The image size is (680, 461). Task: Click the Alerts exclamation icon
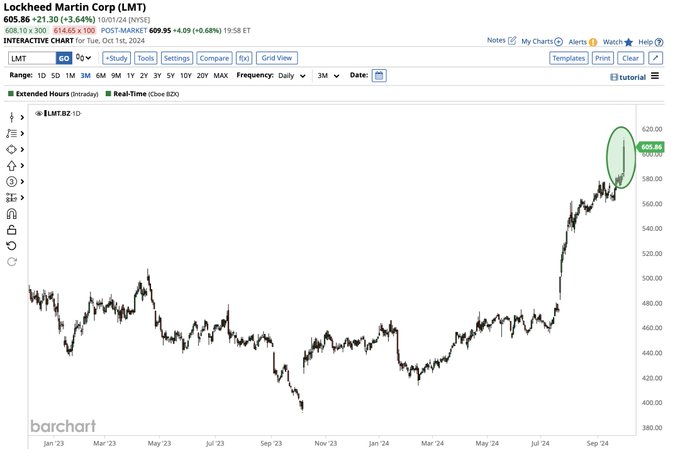[x=593, y=42]
